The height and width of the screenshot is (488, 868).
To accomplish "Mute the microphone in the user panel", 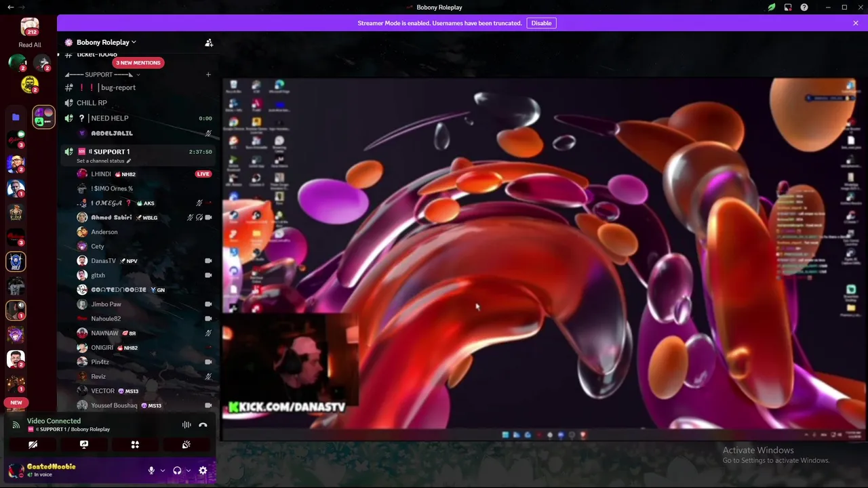I will (151, 470).
